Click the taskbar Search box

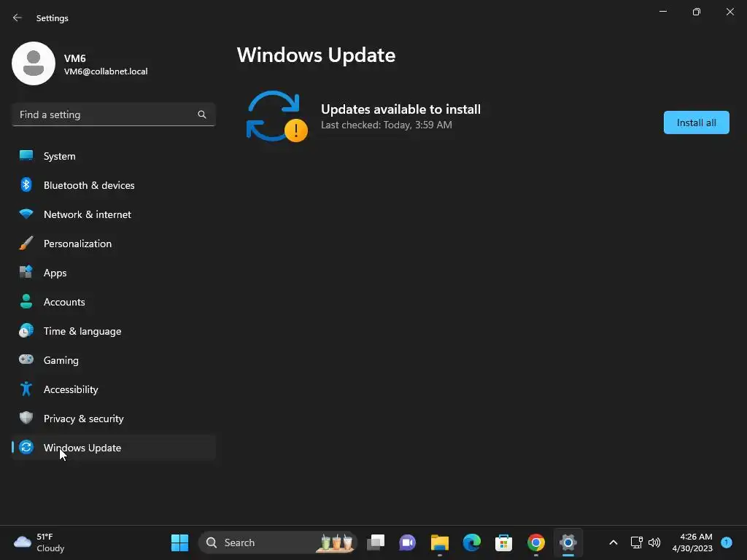pyautogui.click(x=277, y=542)
